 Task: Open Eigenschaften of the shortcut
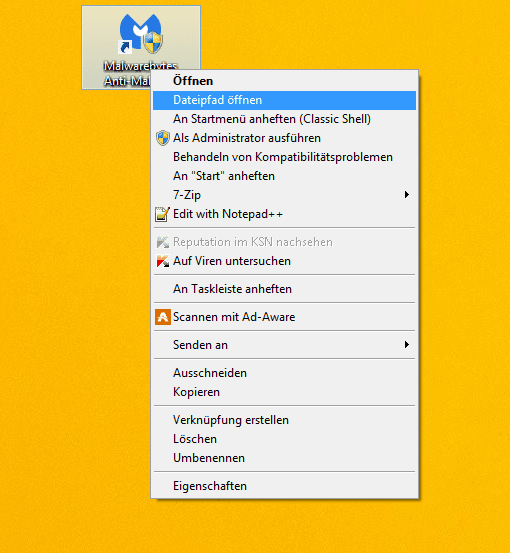[x=284, y=486]
